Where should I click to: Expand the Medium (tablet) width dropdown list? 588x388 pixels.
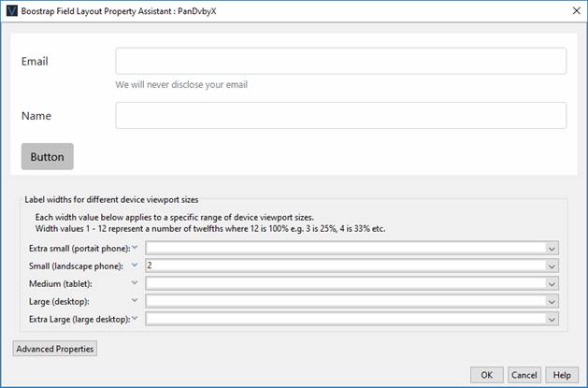coord(552,283)
